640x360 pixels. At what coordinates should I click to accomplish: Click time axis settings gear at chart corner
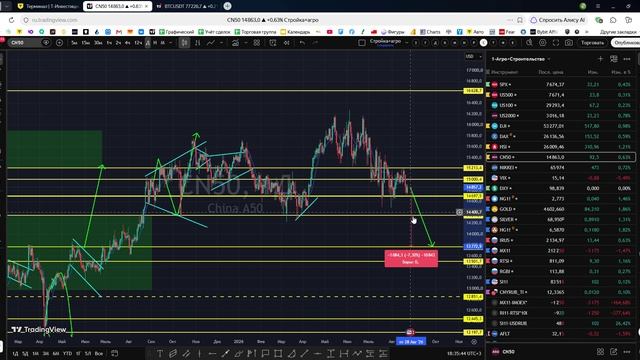[474, 342]
